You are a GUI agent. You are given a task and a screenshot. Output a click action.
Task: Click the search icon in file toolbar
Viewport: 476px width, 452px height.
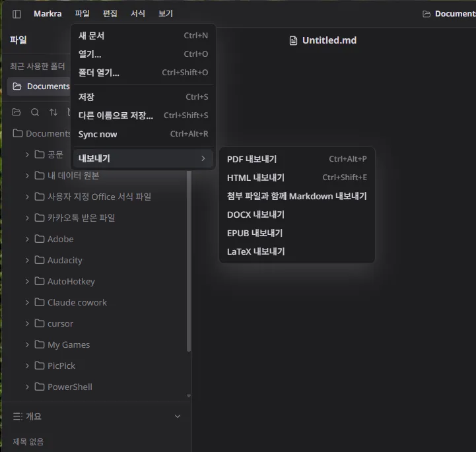35,112
